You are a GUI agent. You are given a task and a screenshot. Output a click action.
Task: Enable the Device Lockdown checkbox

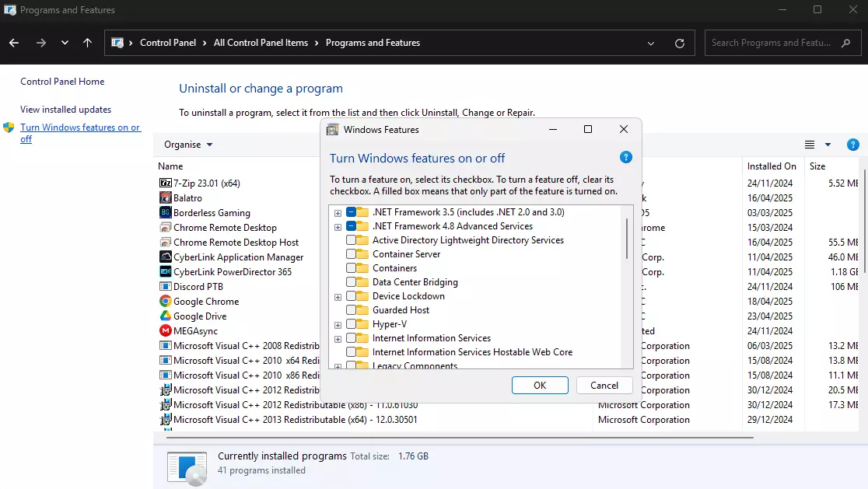pyautogui.click(x=351, y=296)
